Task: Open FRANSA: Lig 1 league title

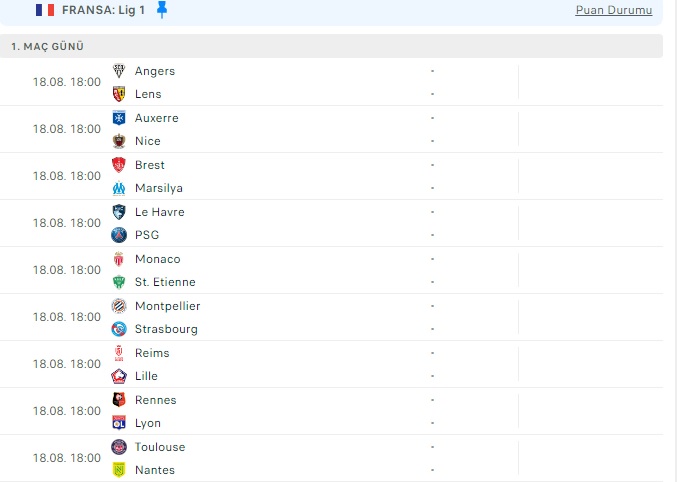Action: (x=103, y=10)
